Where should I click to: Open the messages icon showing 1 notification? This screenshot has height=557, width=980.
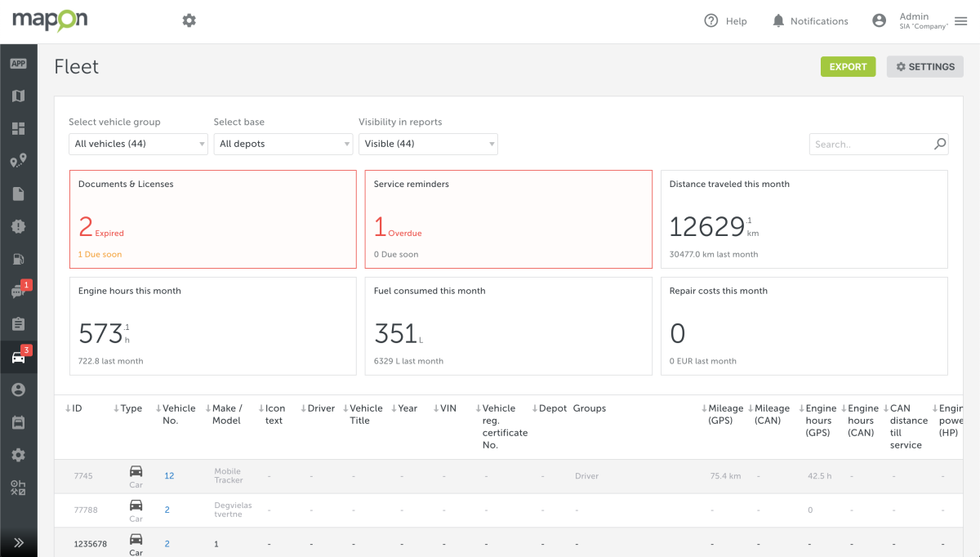coord(19,291)
